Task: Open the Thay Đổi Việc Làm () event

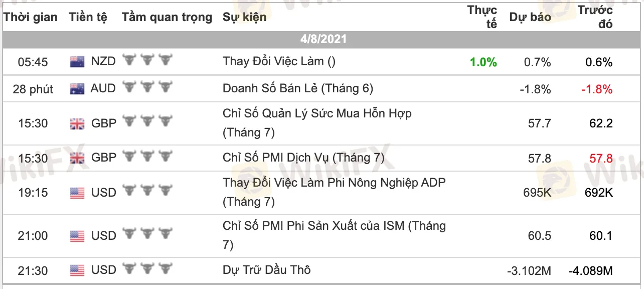Action: (279, 61)
